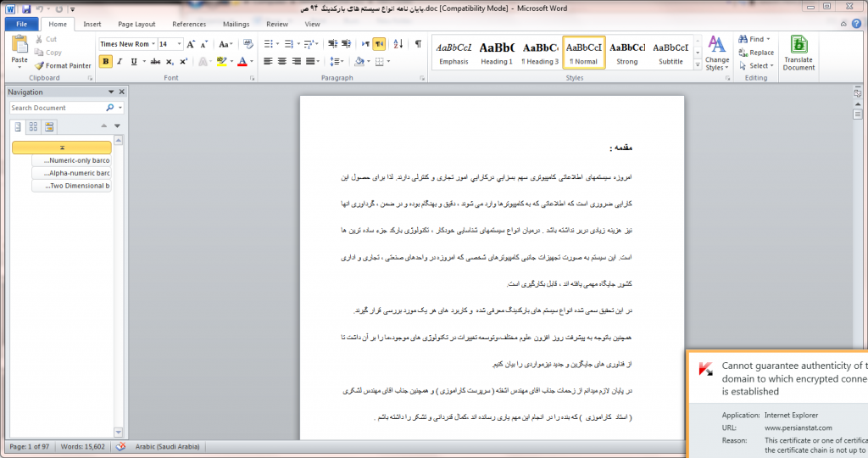Toggle right-to-left text direction button

tap(378, 44)
